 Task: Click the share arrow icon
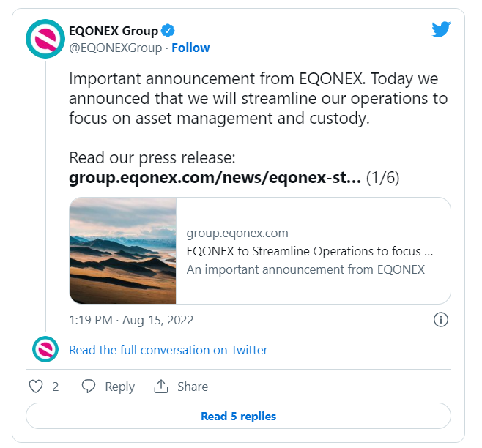coord(160,386)
